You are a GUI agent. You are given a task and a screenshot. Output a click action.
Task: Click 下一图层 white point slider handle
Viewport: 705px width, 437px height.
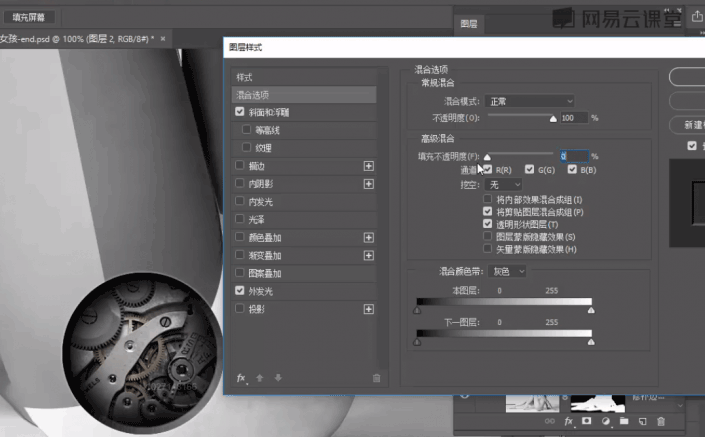(591, 342)
